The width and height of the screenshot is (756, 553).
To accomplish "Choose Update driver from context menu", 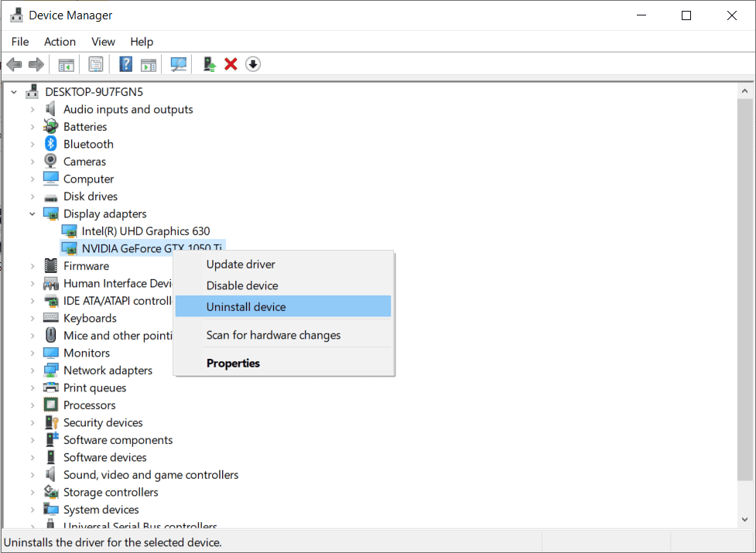I will point(283,264).
